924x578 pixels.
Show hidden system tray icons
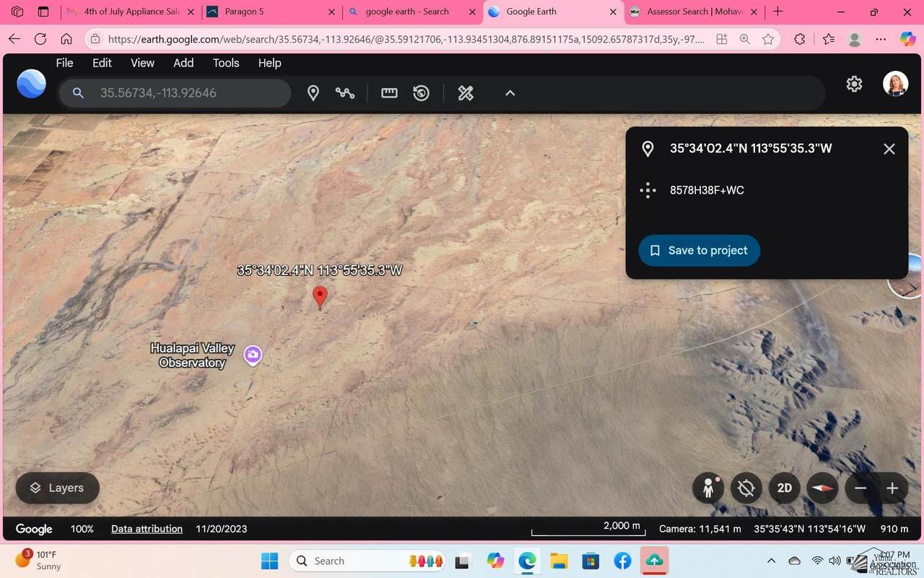[771, 561]
